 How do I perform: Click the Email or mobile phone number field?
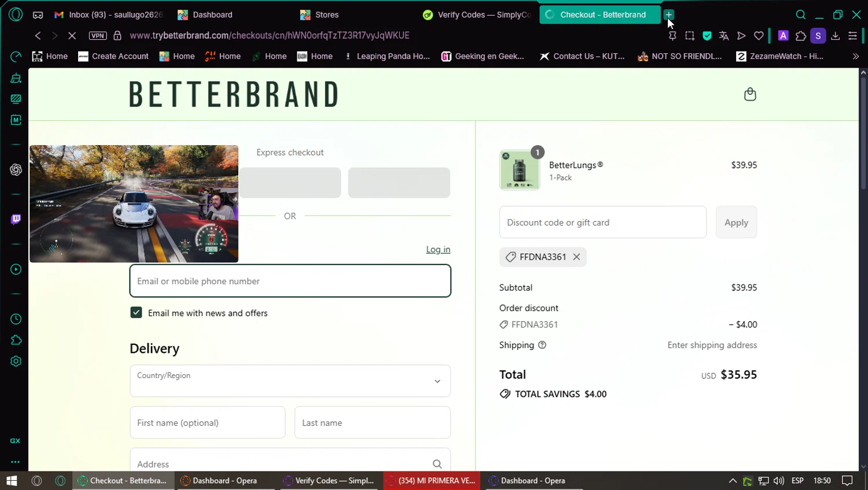290,281
